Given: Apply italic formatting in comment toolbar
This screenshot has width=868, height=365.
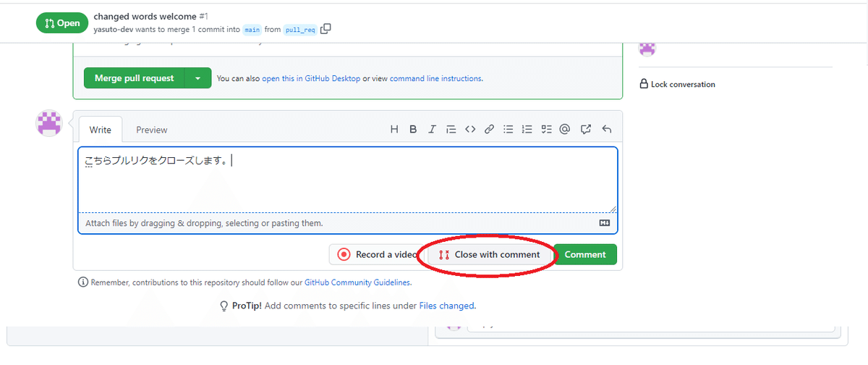Looking at the screenshot, I should pyautogui.click(x=432, y=130).
